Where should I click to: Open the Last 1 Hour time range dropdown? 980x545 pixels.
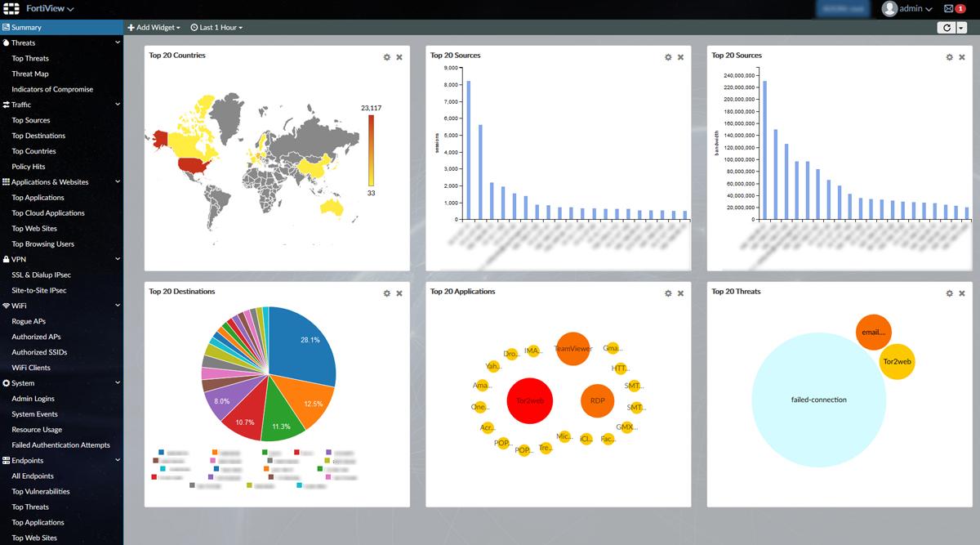tap(216, 28)
